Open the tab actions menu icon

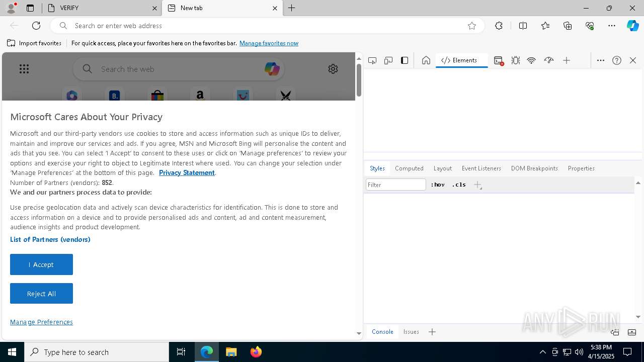click(30, 8)
